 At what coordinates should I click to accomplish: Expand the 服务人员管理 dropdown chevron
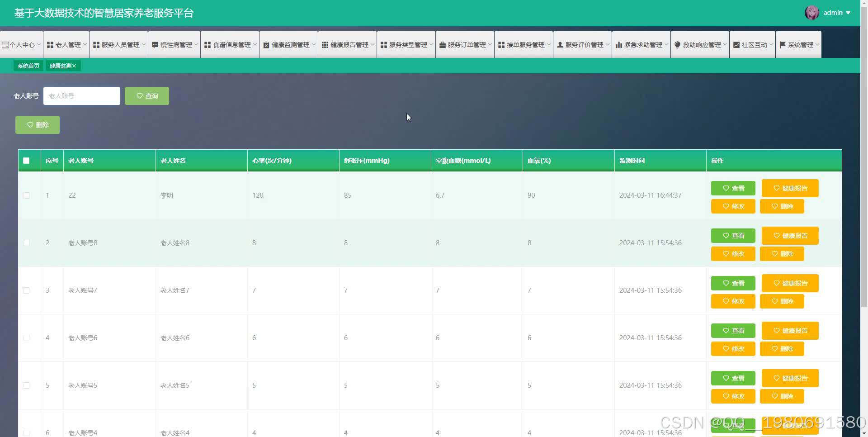point(144,44)
